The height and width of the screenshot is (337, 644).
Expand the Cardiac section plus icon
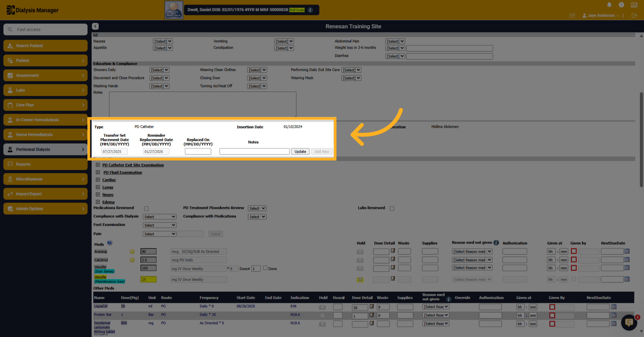point(98,180)
